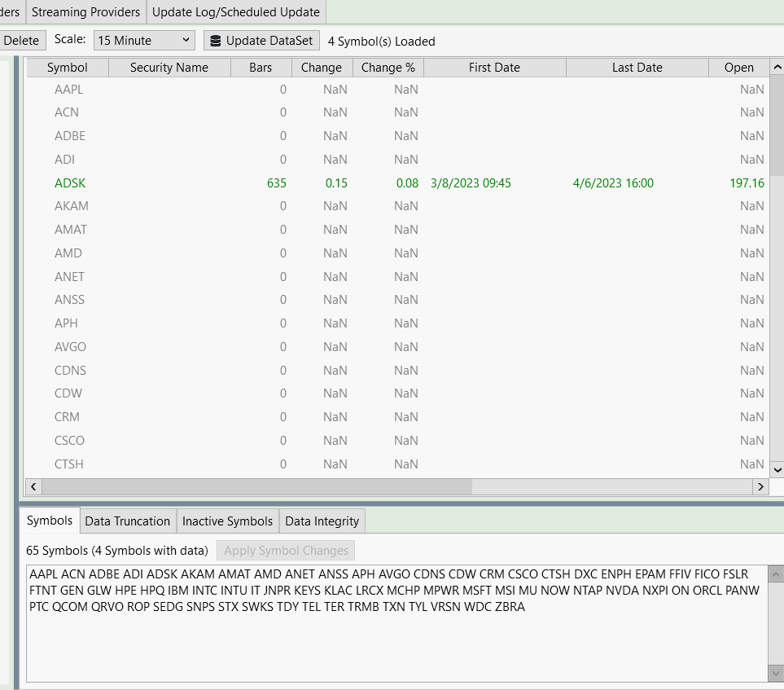Click the Change column header
Image resolution: width=784 pixels, height=690 pixels.
tap(322, 68)
